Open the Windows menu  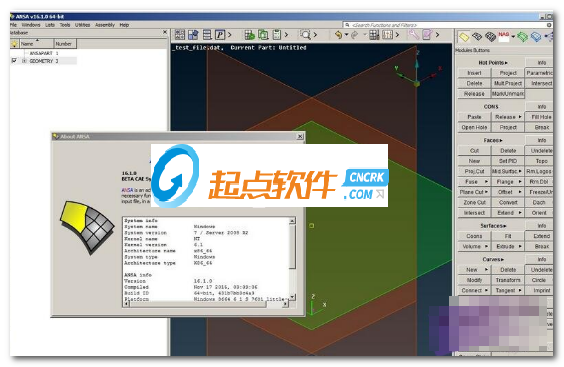pyautogui.click(x=31, y=25)
